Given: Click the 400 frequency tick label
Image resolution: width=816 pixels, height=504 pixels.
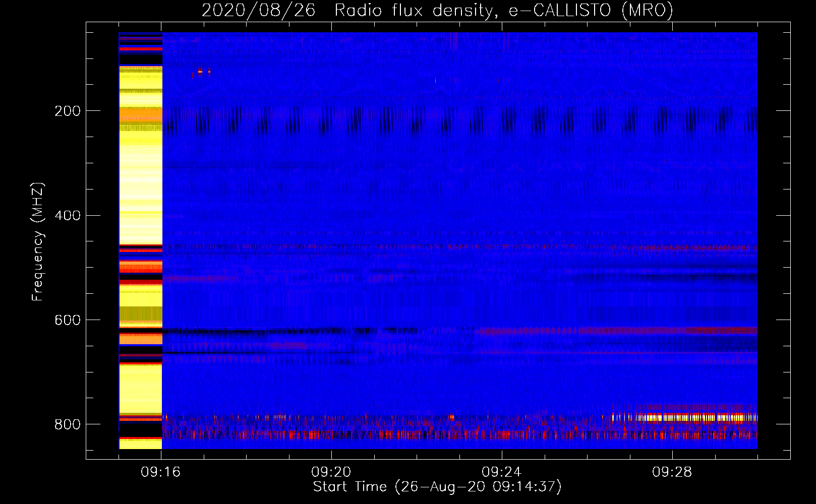Looking at the screenshot, I should coord(68,216).
